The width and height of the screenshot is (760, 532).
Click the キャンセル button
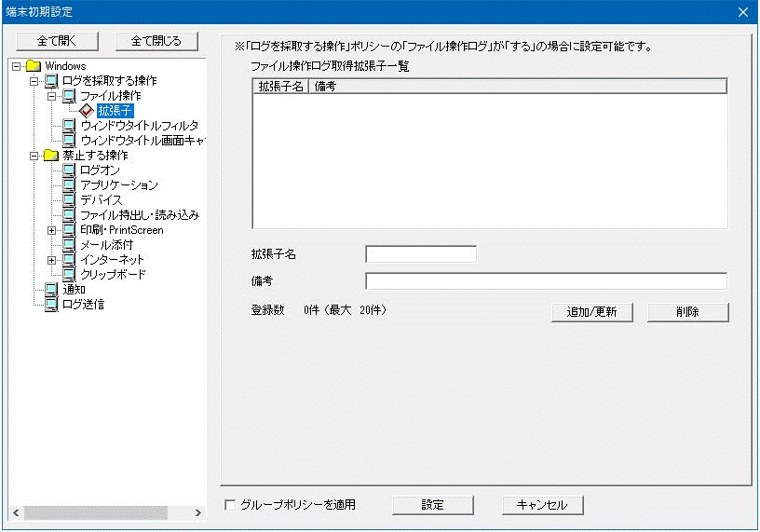(542, 505)
